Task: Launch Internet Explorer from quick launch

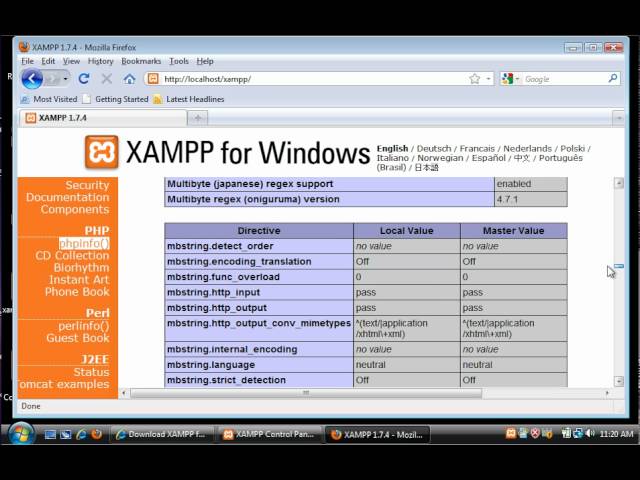Action: tap(81, 434)
